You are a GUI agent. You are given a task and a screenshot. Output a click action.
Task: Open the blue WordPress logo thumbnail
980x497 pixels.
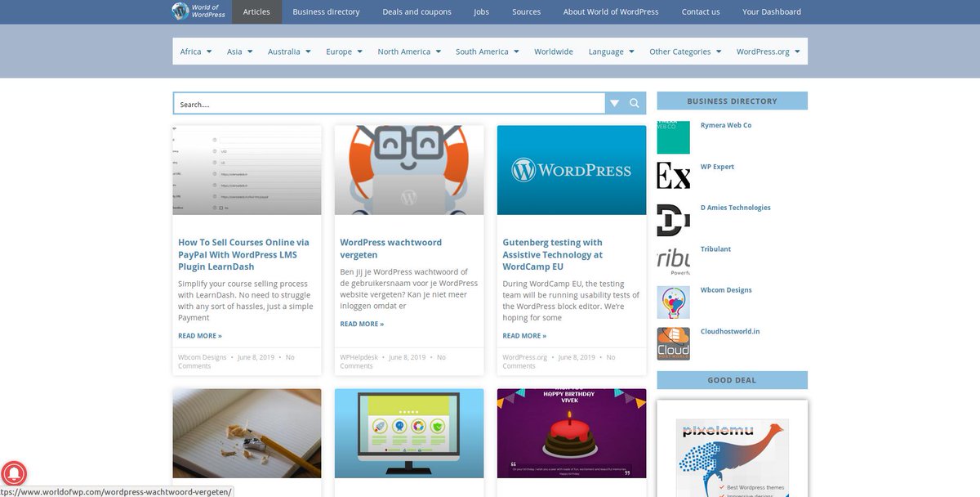[x=572, y=170]
